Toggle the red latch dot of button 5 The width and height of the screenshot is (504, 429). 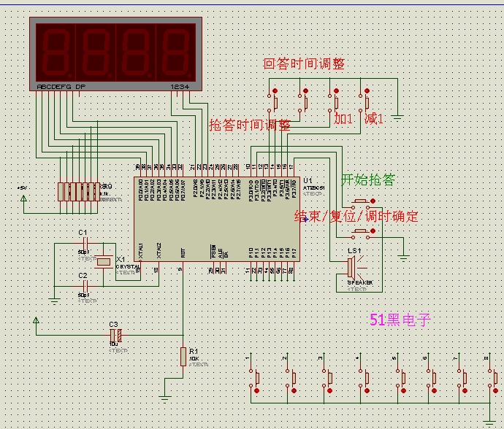pos(404,390)
